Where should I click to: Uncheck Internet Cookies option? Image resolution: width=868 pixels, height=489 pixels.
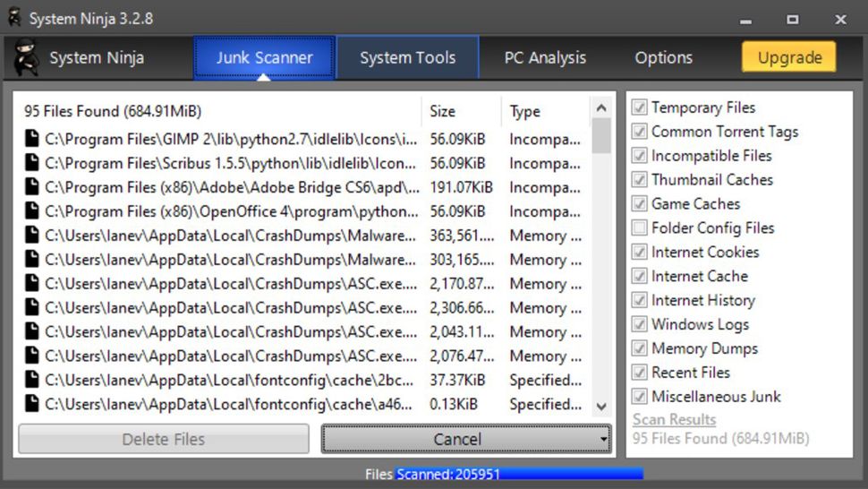tap(640, 252)
